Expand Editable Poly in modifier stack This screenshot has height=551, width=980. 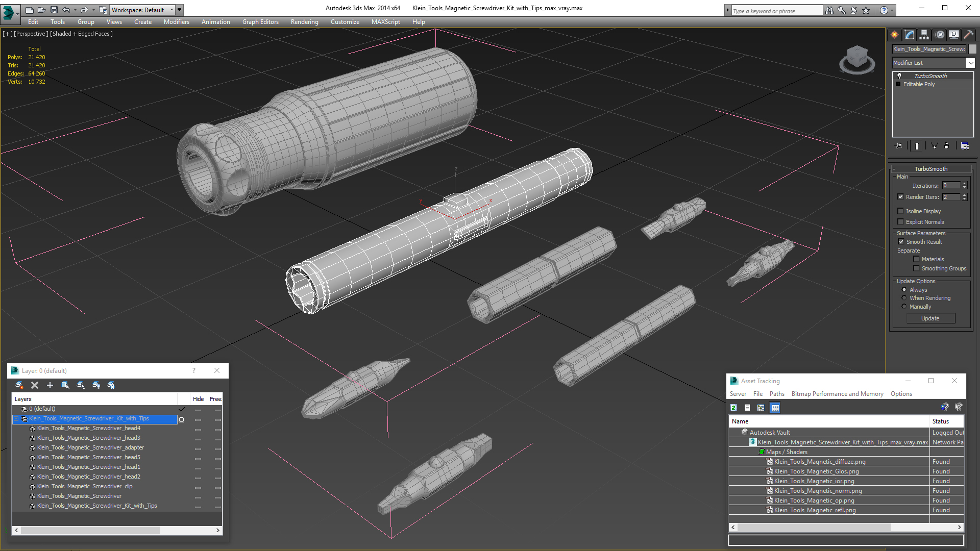[x=898, y=84]
